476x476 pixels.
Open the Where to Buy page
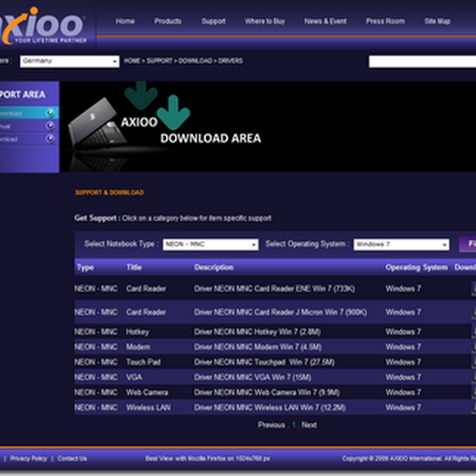265,21
